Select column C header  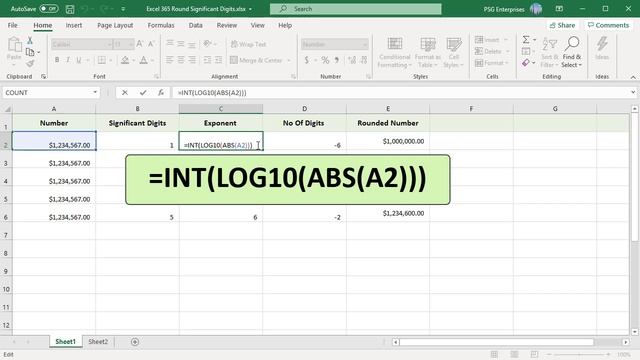221,109
